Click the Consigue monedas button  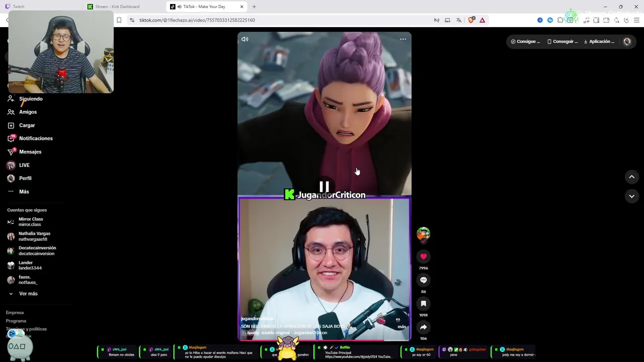click(x=525, y=42)
